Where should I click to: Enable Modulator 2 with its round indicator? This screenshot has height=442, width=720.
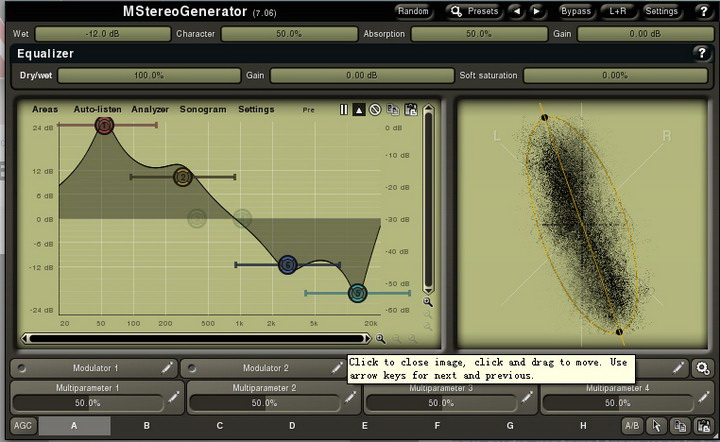192,368
